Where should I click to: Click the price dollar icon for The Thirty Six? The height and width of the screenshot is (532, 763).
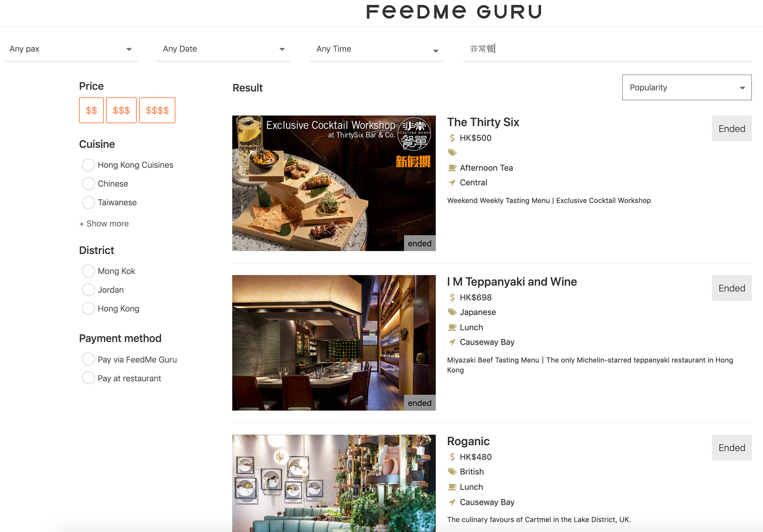[452, 138]
